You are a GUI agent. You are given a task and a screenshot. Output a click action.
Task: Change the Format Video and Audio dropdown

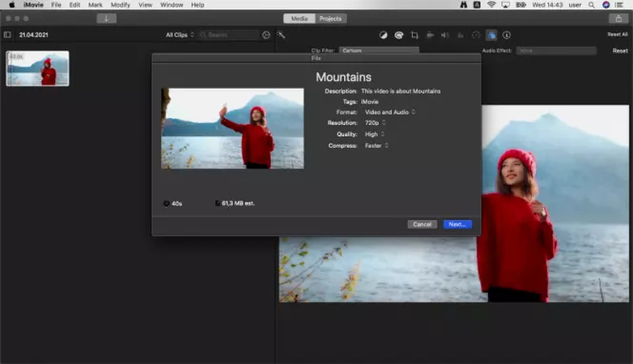(x=390, y=112)
